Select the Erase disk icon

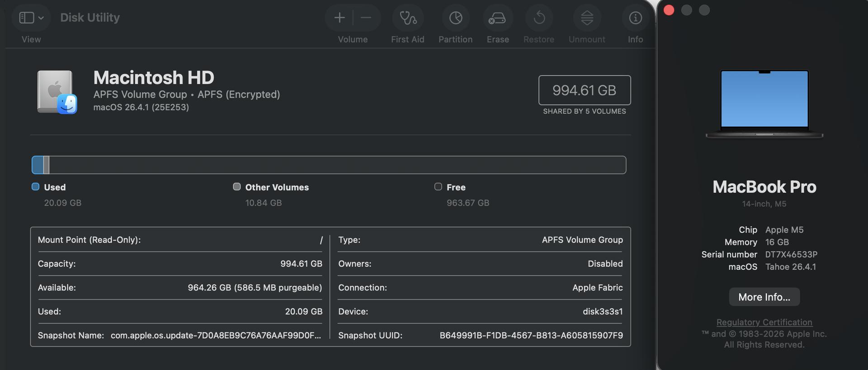pos(497,18)
